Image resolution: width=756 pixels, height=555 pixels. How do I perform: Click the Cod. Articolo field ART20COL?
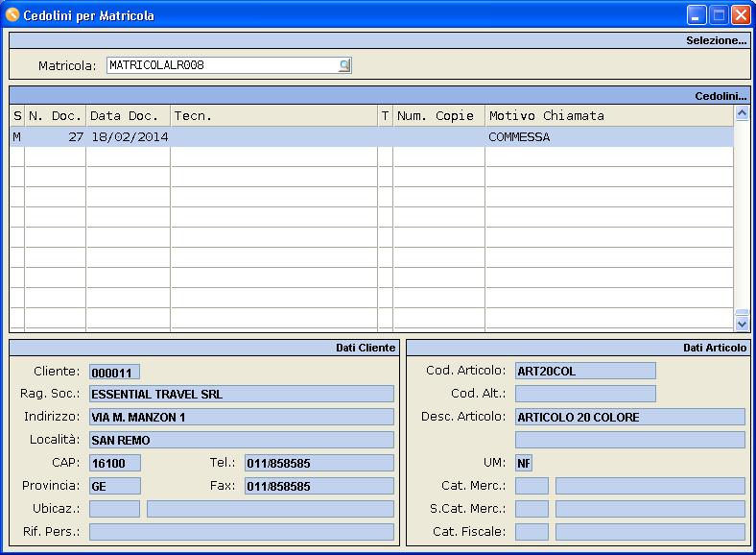click(x=585, y=371)
